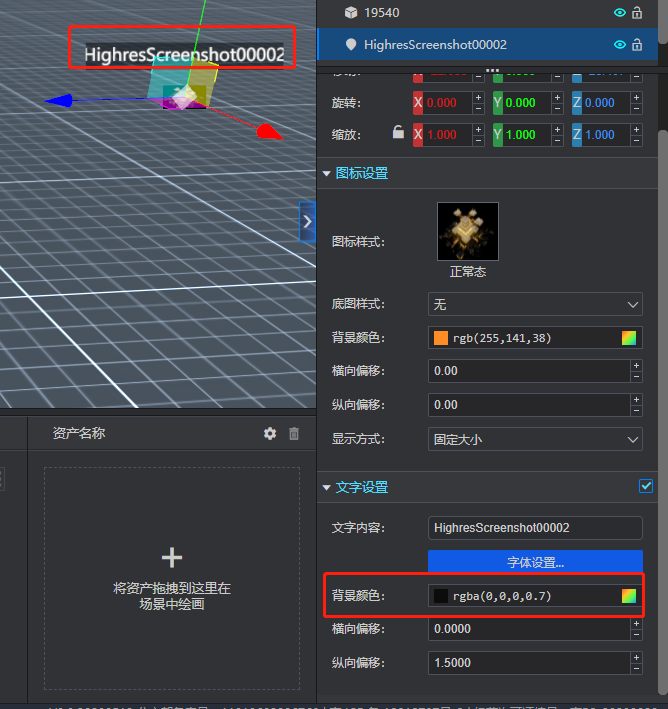Open 字体设置 font settings button
The width and height of the screenshot is (668, 709).
click(535, 562)
